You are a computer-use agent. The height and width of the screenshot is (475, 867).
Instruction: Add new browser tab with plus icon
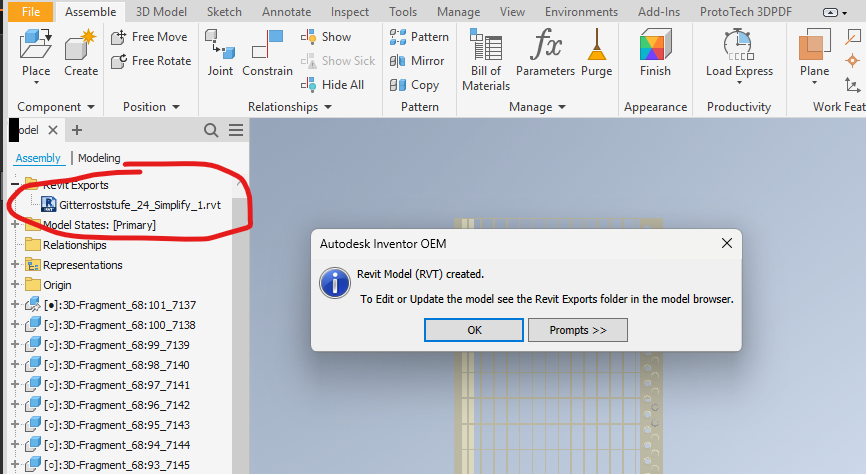(x=77, y=131)
